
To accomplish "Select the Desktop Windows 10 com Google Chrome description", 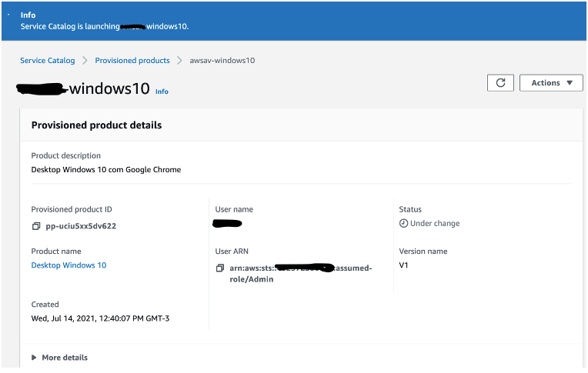I will 105,169.
